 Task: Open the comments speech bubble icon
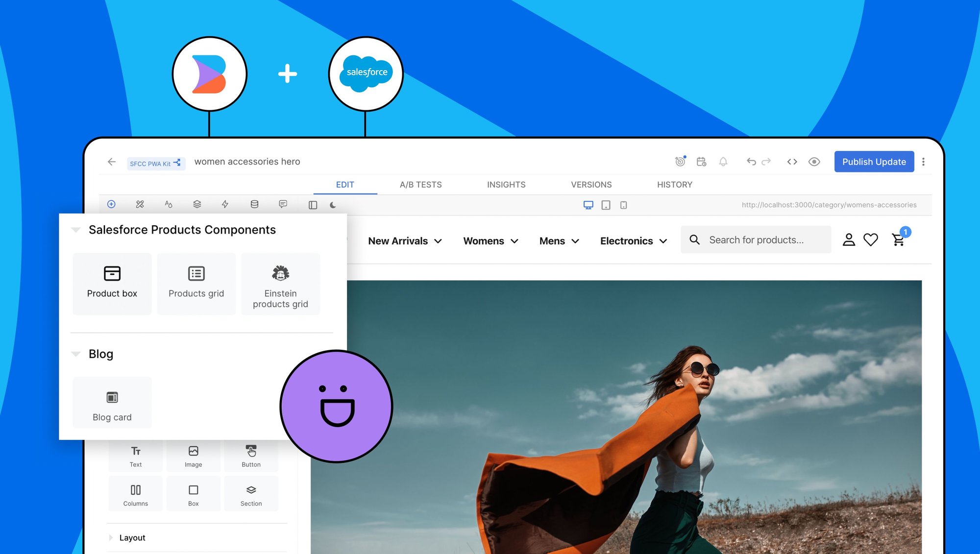[283, 204]
